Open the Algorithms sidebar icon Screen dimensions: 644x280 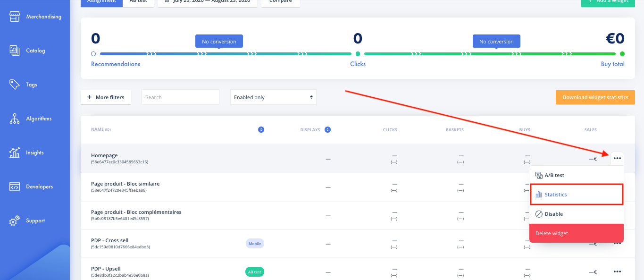point(15,119)
